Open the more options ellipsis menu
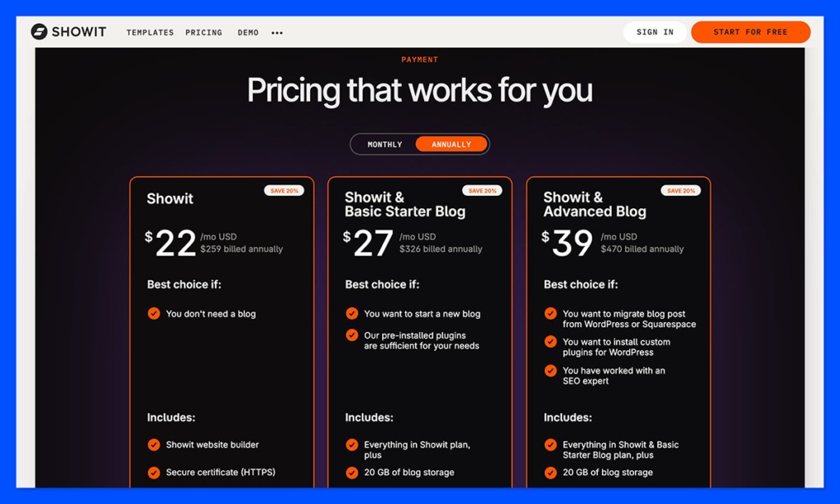 pos(276,32)
